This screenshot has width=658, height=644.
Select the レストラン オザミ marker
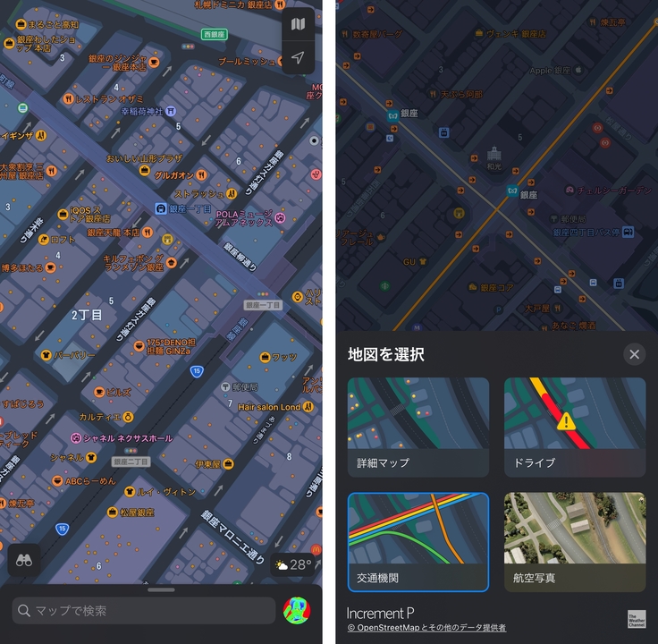click(69, 99)
